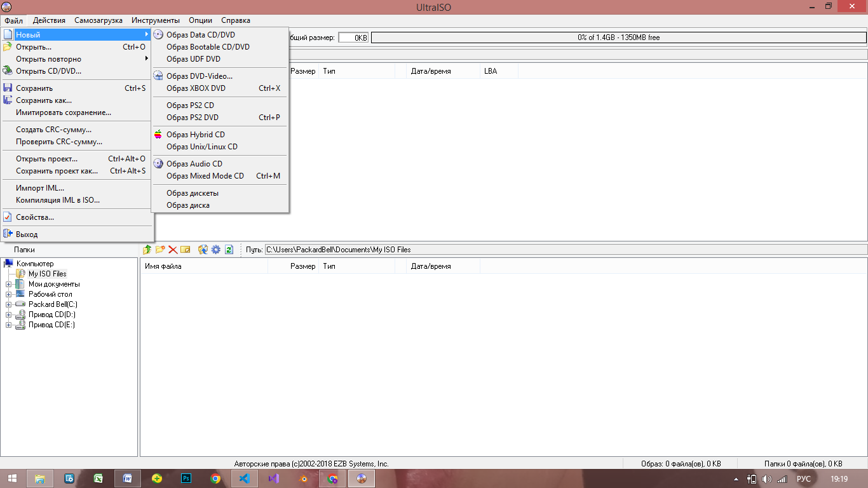Click the go up one folder icon
Viewport: 868px width, 488px height.
[147, 250]
